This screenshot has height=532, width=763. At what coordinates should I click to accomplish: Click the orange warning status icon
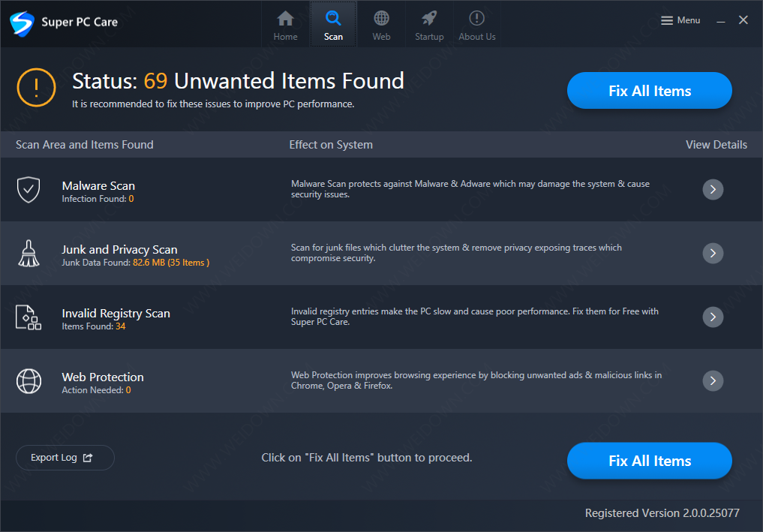37,88
